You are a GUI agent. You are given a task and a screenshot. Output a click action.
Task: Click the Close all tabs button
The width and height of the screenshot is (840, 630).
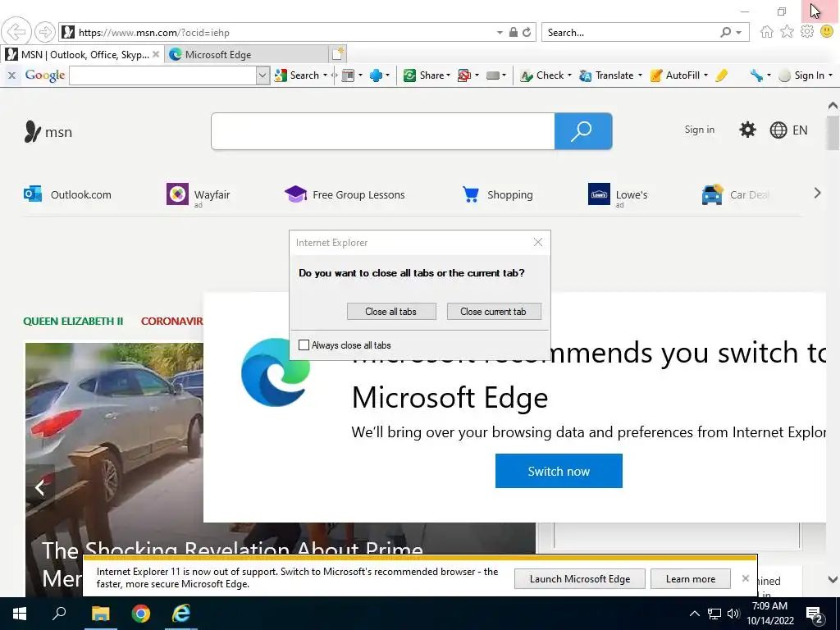[391, 311]
